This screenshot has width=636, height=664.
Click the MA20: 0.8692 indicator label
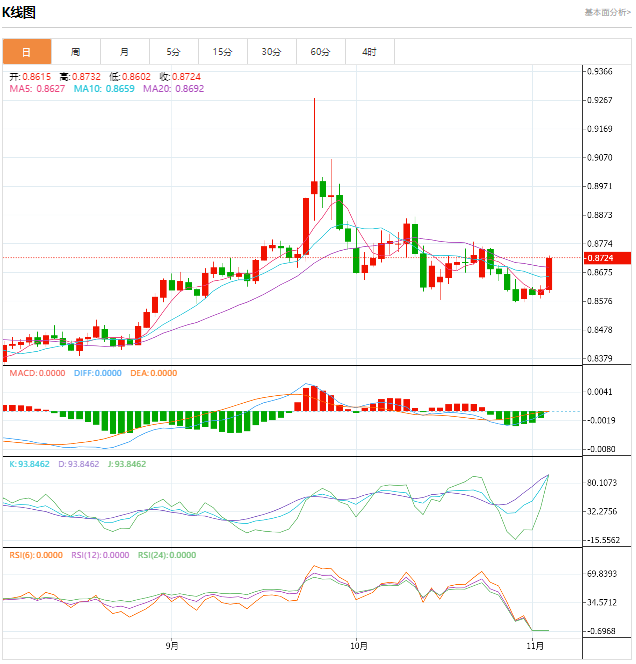tap(174, 89)
